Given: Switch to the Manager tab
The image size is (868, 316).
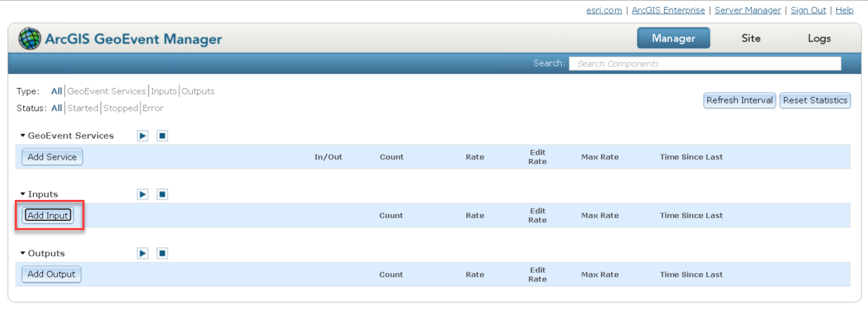Looking at the screenshot, I should tap(674, 38).
